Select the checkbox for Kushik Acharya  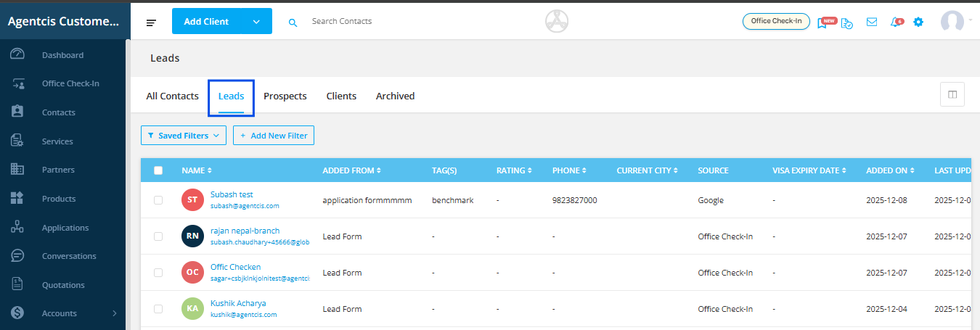tap(158, 309)
